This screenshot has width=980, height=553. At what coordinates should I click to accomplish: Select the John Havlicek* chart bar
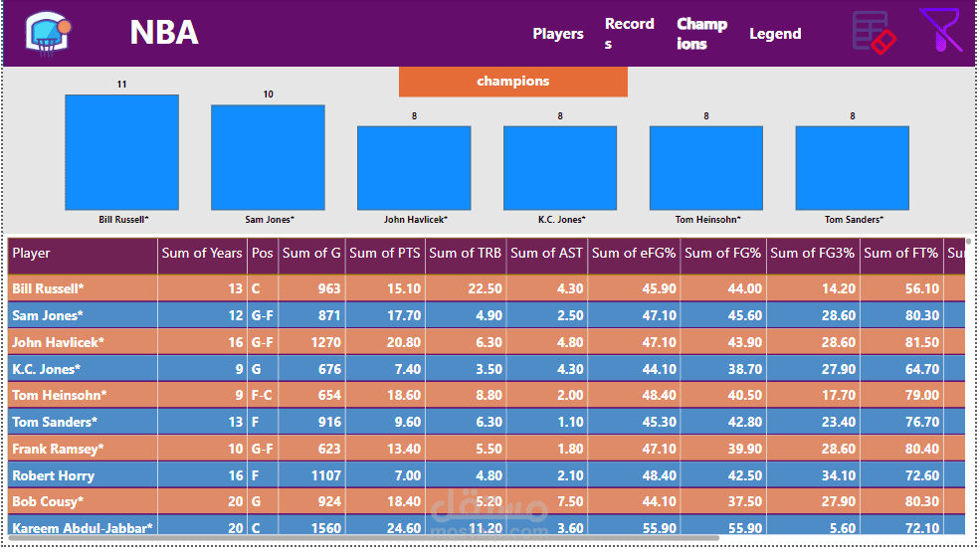[x=414, y=168]
